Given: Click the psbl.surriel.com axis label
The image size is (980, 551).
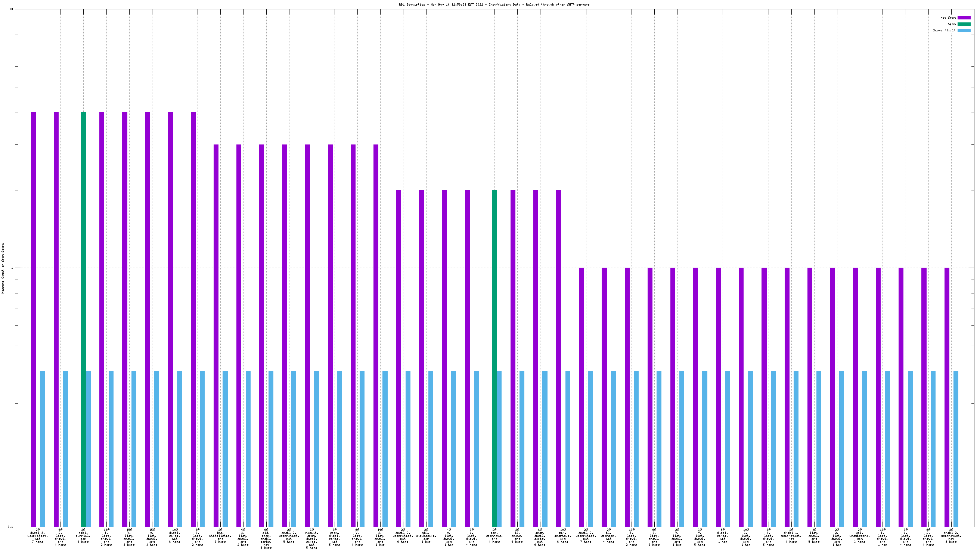Looking at the screenshot, I should click(x=83, y=536).
